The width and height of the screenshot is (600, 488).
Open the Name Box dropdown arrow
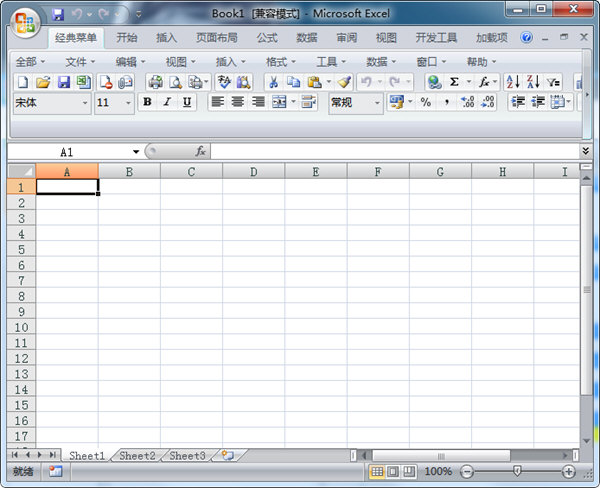click(x=136, y=152)
